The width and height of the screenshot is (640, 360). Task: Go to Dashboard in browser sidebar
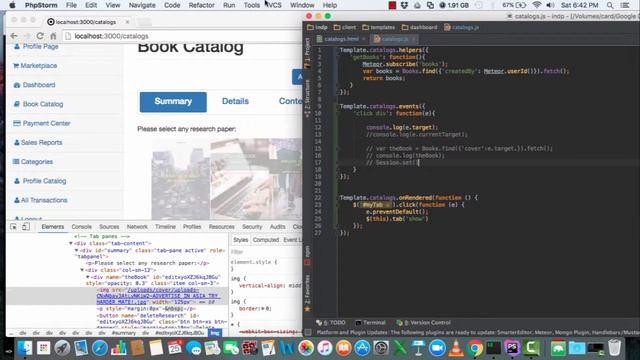pyautogui.click(x=34, y=85)
